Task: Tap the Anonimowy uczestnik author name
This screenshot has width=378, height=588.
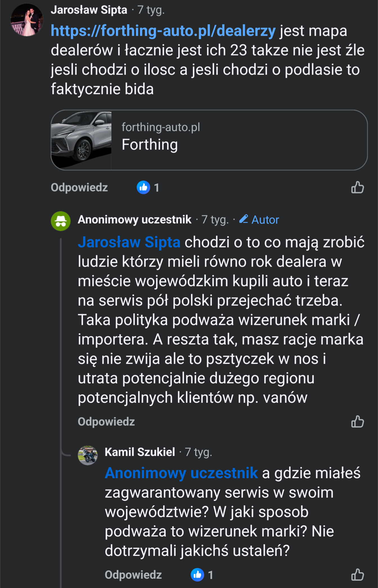Action: [135, 220]
